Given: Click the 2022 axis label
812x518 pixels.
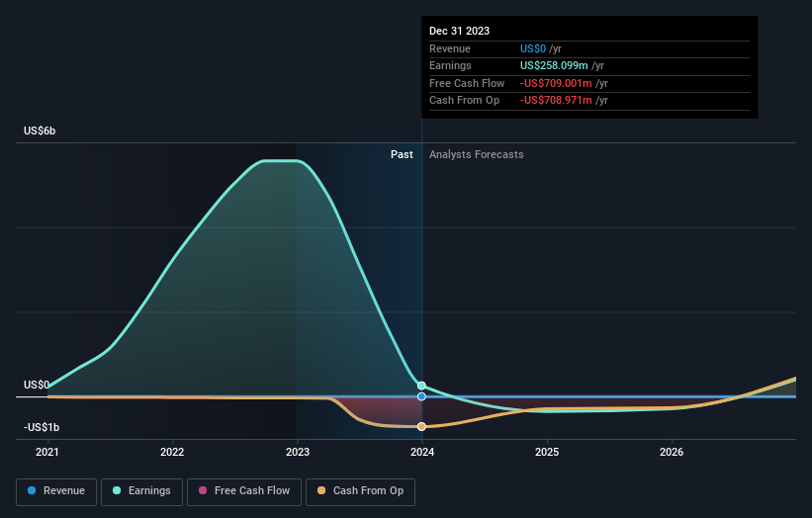Looking at the screenshot, I should click(172, 453).
